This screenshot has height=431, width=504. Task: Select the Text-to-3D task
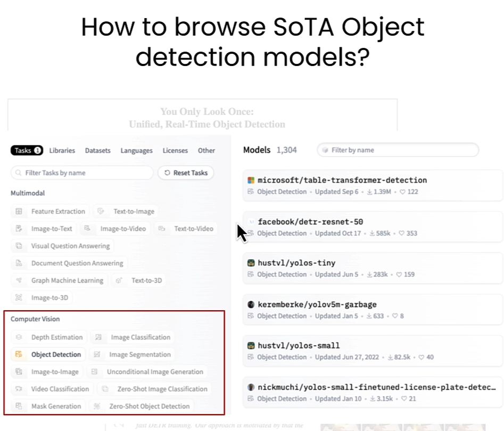[x=138, y=280]
